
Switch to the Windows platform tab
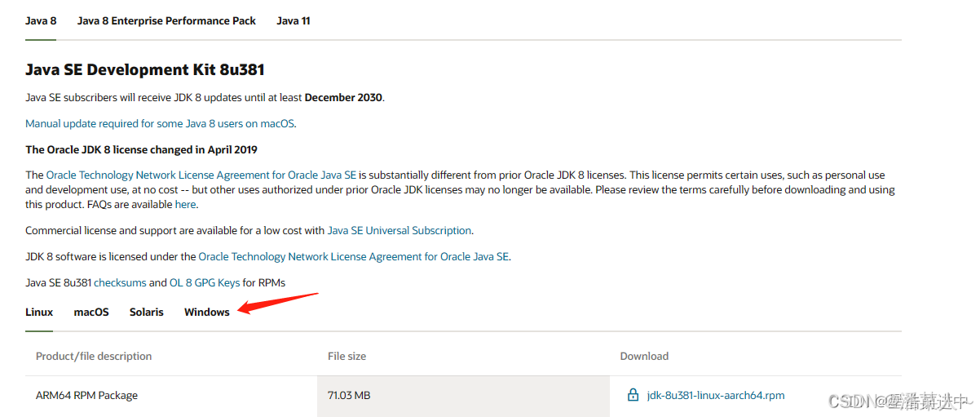[207, 312]
